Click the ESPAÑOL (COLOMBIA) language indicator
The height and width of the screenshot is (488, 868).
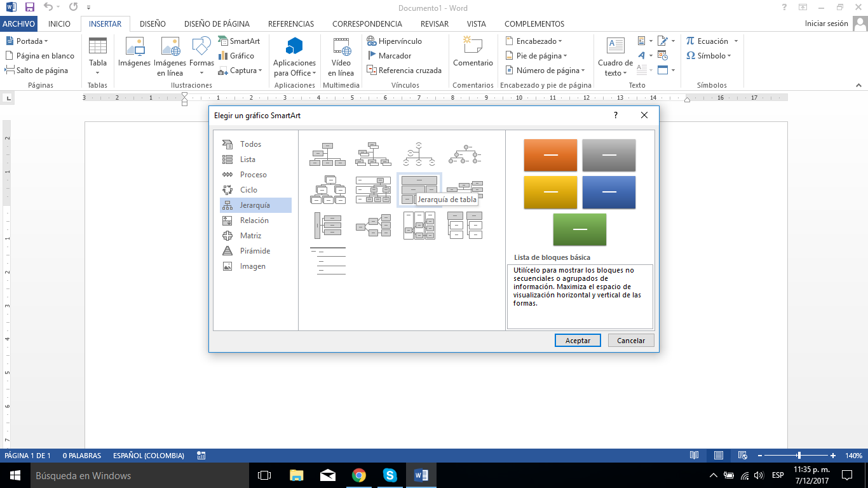[x=149, y=456]
